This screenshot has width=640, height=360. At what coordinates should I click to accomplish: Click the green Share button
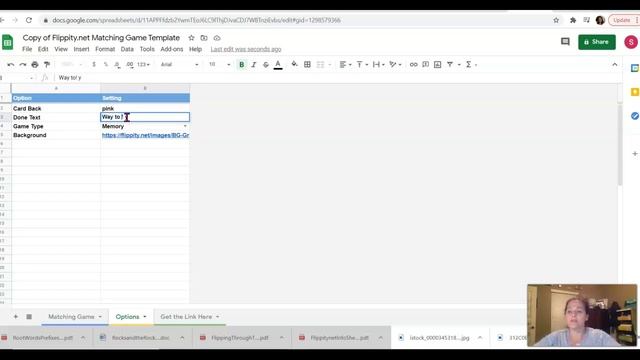tap(597, 42)
